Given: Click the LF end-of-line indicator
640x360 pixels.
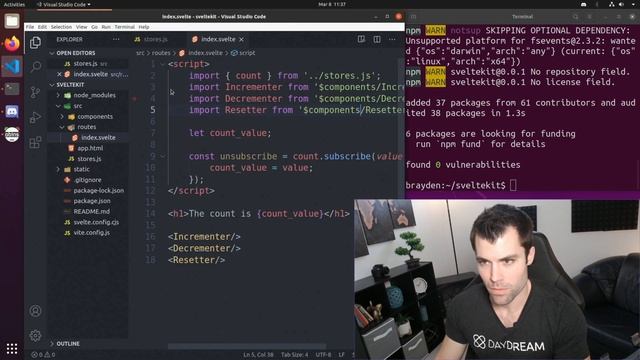Looking at the screenshot, I should pos(341,355).
